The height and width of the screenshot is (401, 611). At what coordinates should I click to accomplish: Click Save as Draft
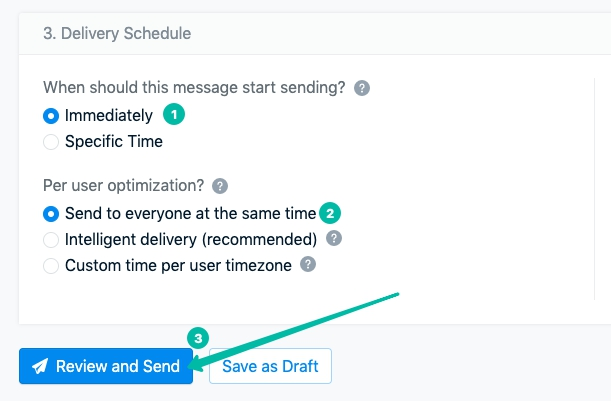270,367
